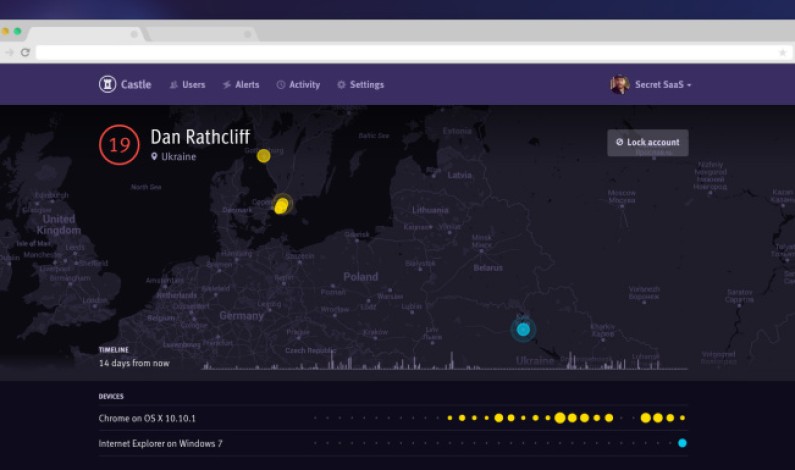Click the bookmark star in address bar
Image resolution: width=795 pixels, height=470 pixels.
pyautogui.click(x=782, y=52)
